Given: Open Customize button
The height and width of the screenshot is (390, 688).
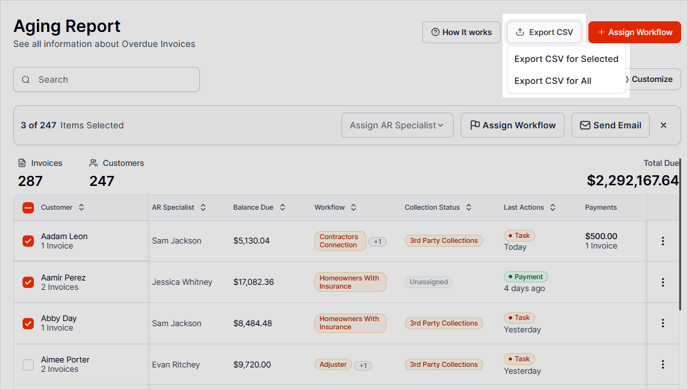Looking at the screenshot, I should (652, 79).
